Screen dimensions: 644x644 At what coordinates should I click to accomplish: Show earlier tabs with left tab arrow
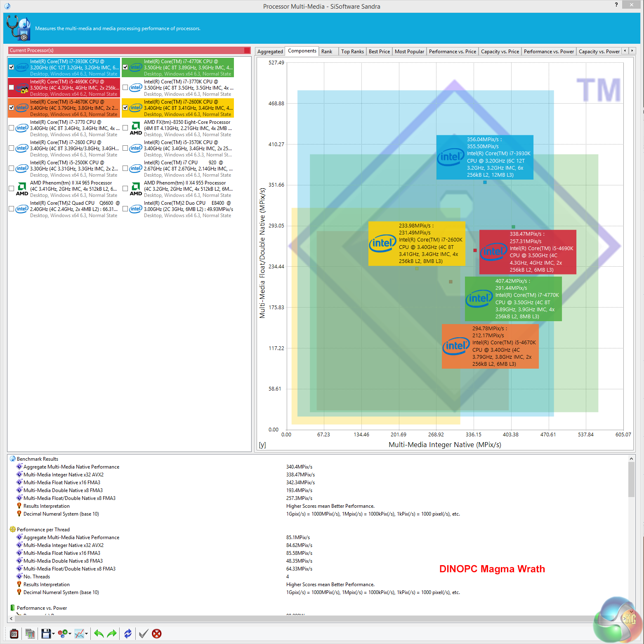point(625,51)
